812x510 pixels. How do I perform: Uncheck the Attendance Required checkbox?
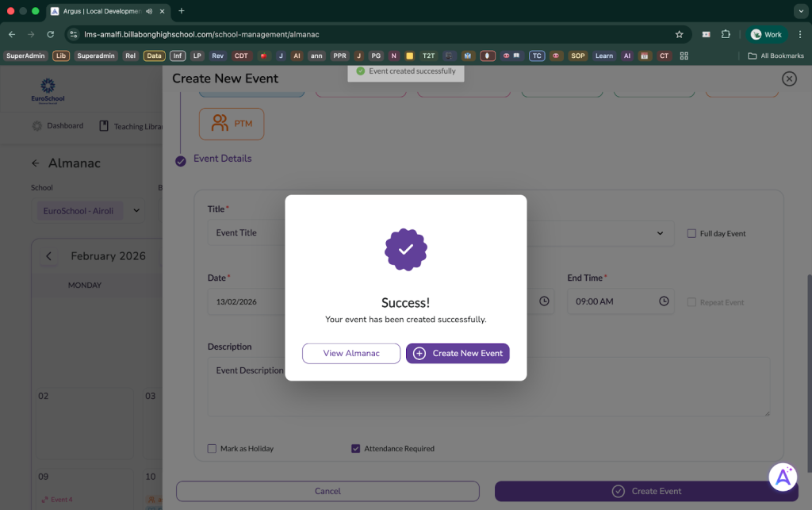355,449
